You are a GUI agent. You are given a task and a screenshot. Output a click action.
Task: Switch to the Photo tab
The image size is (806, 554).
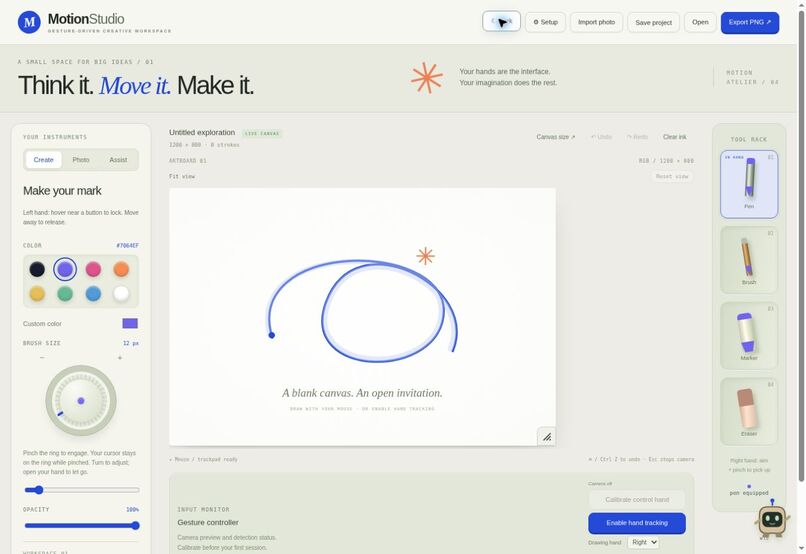pyautogui.click(x=81, y=160)
